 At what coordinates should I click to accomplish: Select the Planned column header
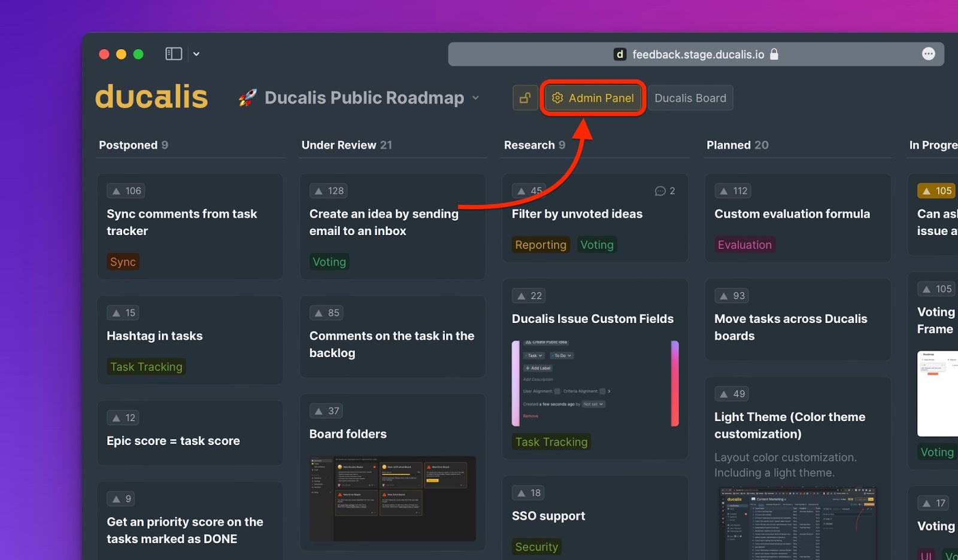738,145
